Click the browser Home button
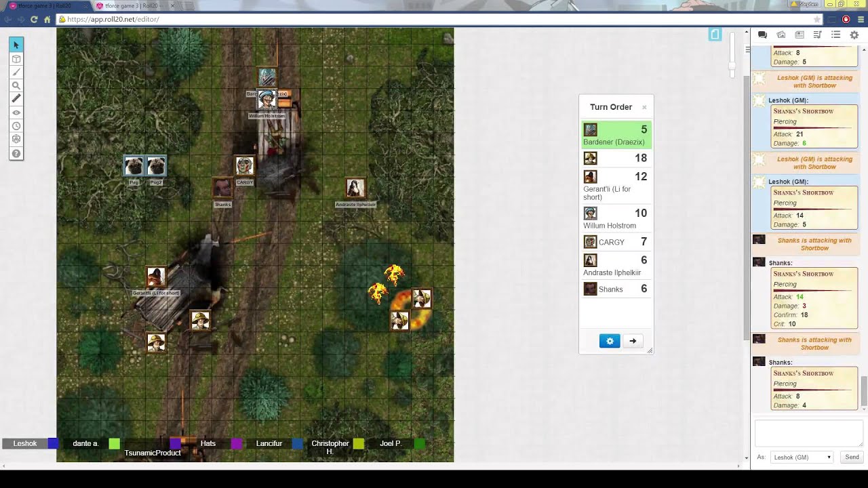Screen dimensions: 868x488 point(47,19)
